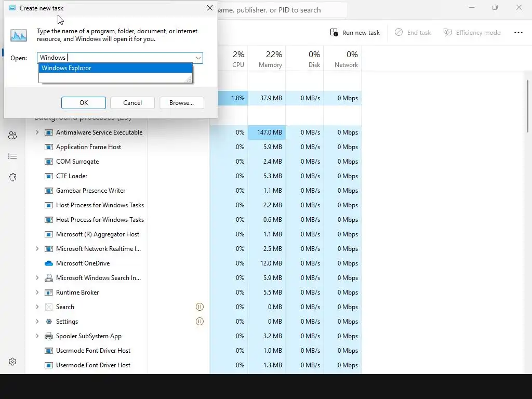Sort processes by Network column
532x399 pixels.
[x=343, y=59]
